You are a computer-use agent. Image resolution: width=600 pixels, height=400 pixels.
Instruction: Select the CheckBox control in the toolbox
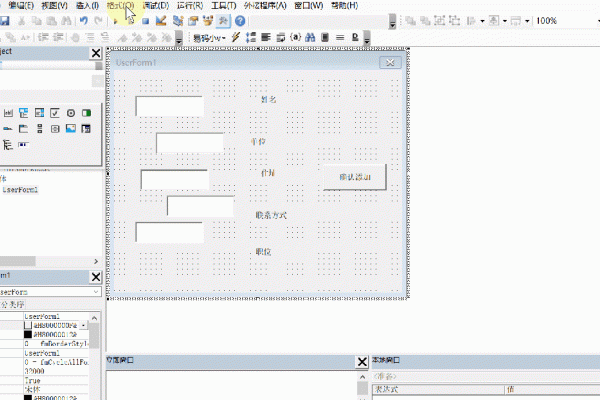[55, 113]
